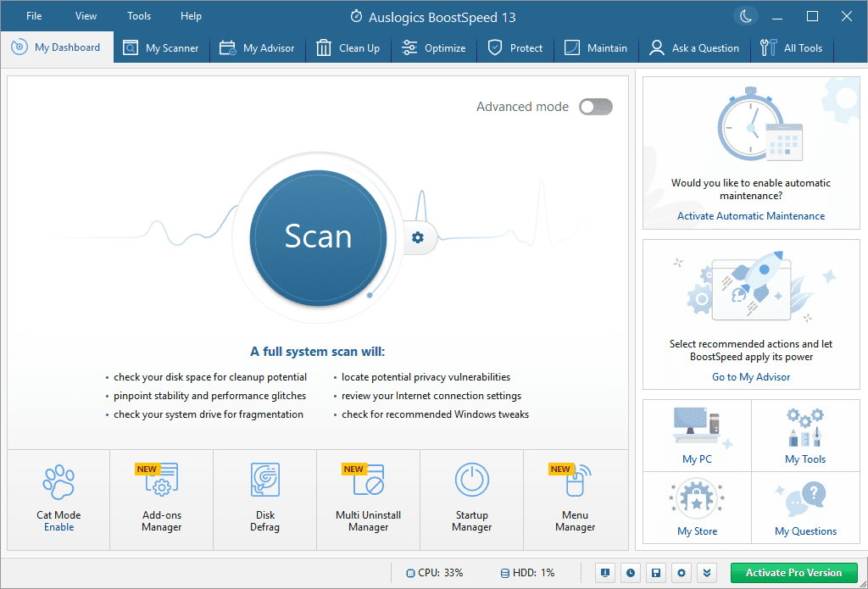
Task: Open the Multi Uninstall Manager
Action: 368,499
